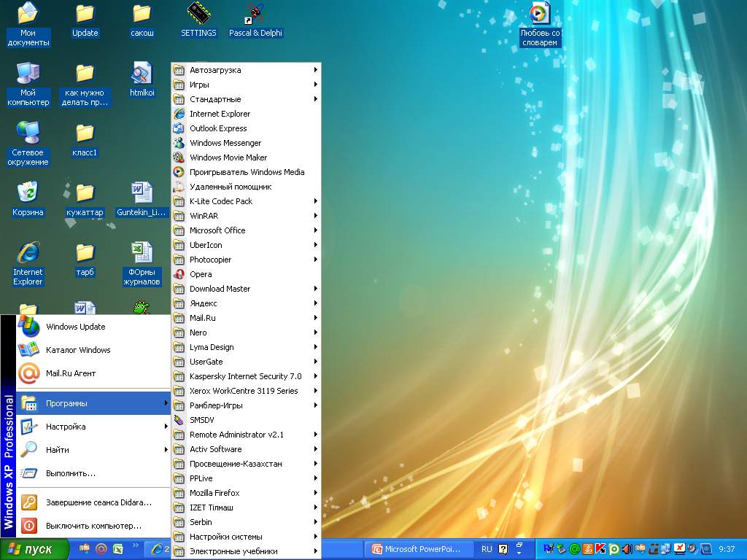Expand the K-Lite Codec Pack folder
This screenshot has width=747, height=560.
point(220,201)
